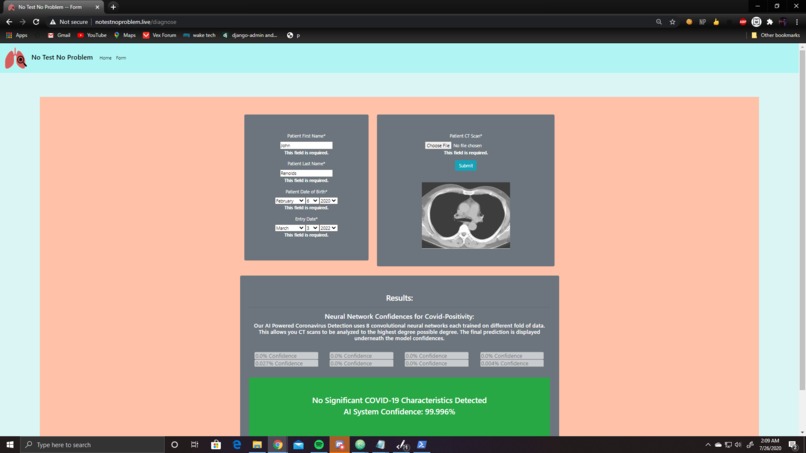806x453 pixels.
Task: Reload the page with the refresh icon
Action: pos(36,22)
